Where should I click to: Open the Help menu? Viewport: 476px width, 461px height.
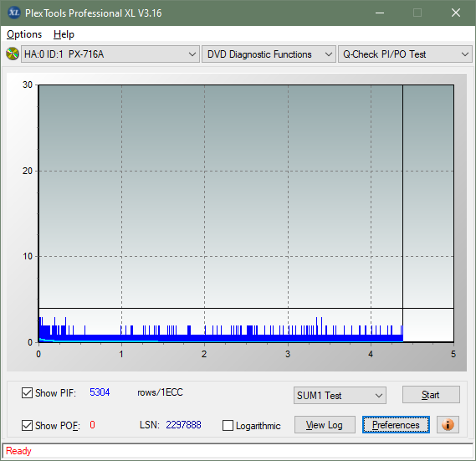[64, 34]
